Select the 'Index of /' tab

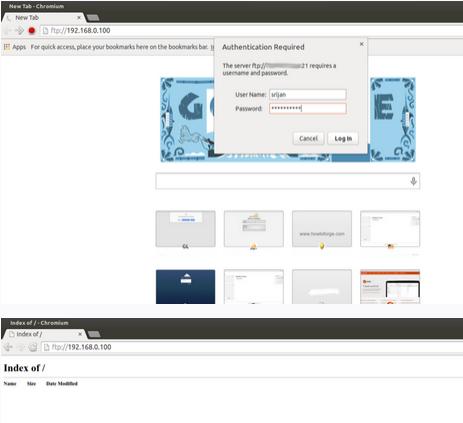point(44,334)
